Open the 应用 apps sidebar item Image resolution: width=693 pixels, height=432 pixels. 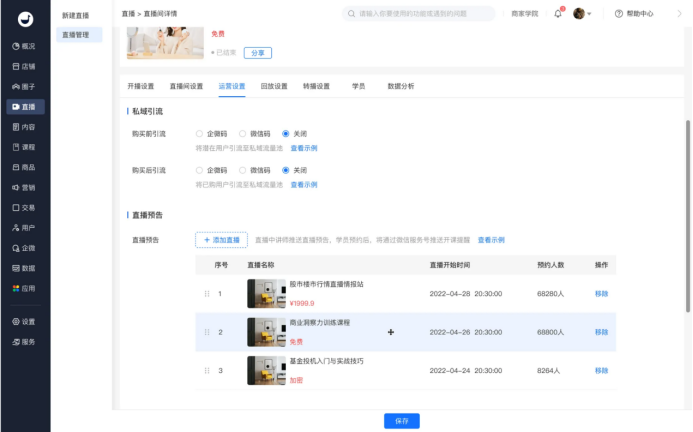pyautogui.click(x=25, y=288)
